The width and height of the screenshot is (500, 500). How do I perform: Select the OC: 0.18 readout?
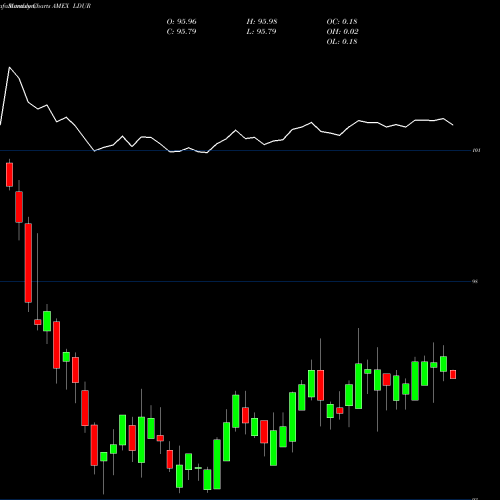pyautogui.click(x=342, y=22)
